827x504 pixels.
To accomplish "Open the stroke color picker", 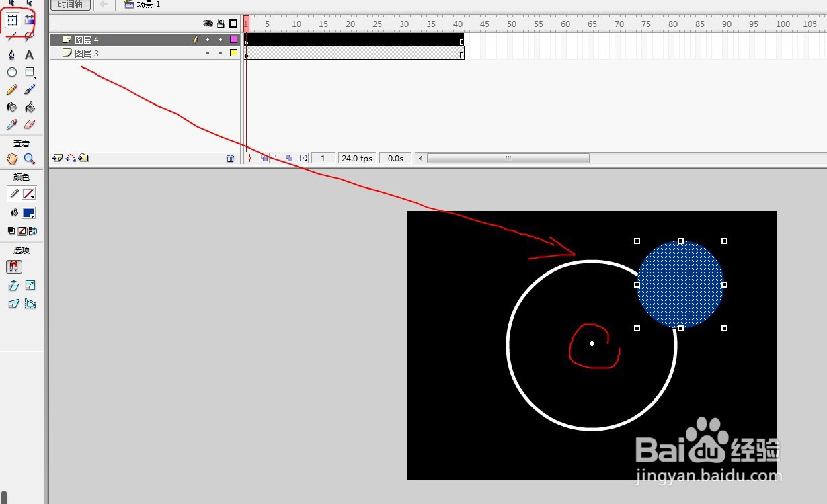I will (x=29, y=194).
